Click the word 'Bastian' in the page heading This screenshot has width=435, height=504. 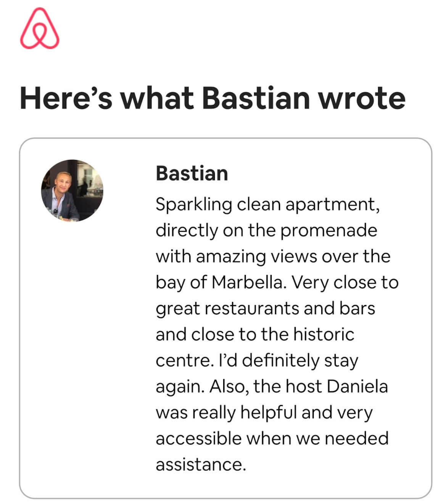tap(256, 98)
